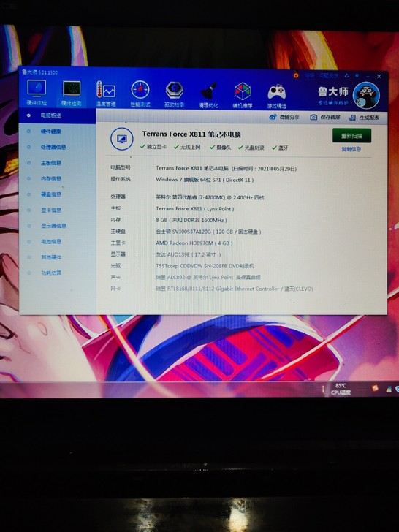Click the orange icon in title bar
The image size is (399, 532).
pyautogui.click(x=296, y=75)
